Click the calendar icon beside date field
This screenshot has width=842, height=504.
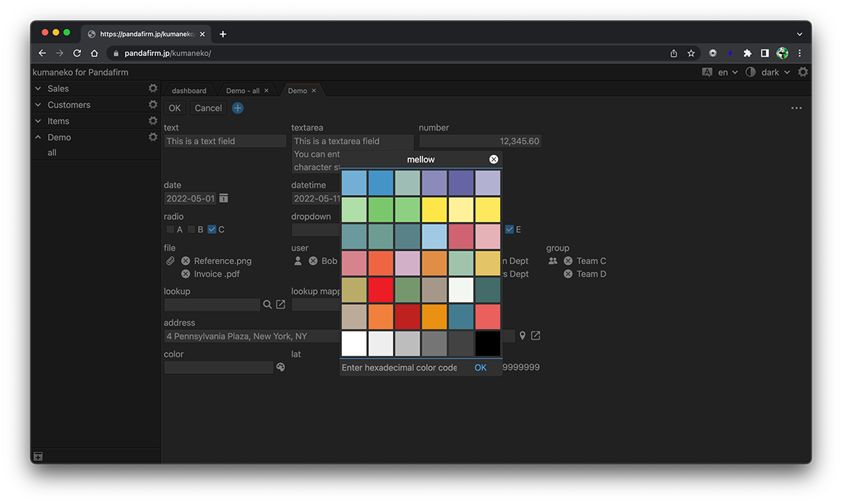click(224, 199)
